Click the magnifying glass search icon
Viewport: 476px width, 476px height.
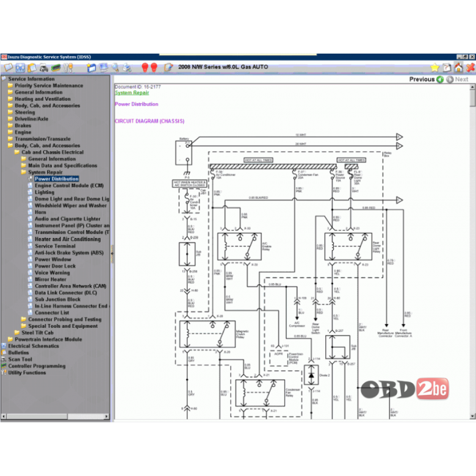115,67
